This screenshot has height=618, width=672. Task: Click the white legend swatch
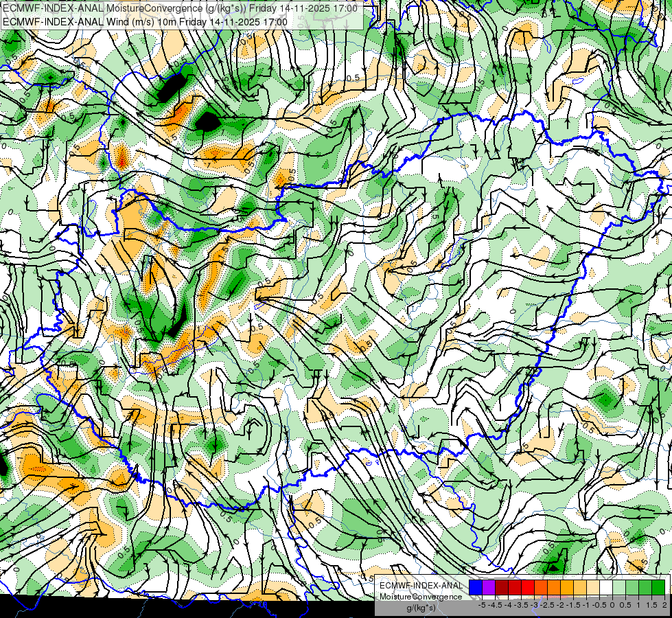[606, 587]
